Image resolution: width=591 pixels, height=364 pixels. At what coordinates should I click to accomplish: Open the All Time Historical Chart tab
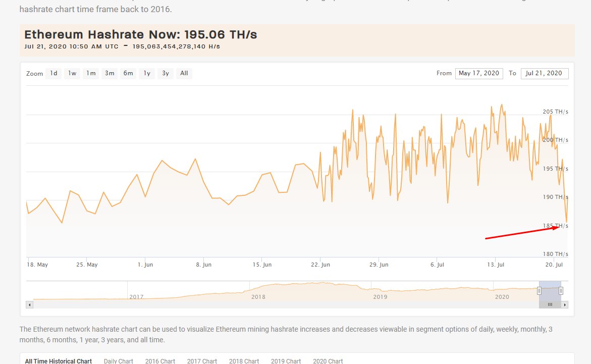tap(59, 361)
